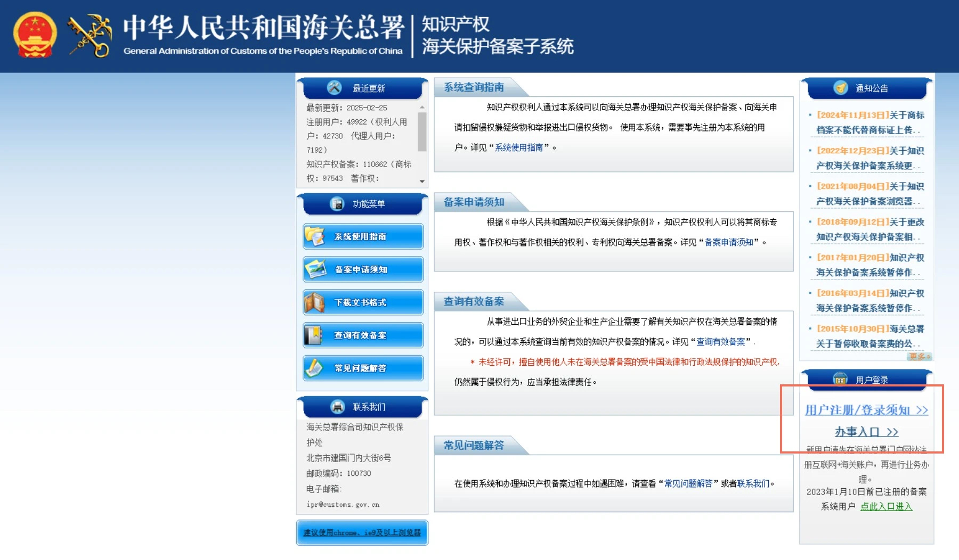Open the 2015年10月30日 fee suspension notice
The width and height of the screenshot is (959, 560).
pyautogui.click(x=869, y=336)
